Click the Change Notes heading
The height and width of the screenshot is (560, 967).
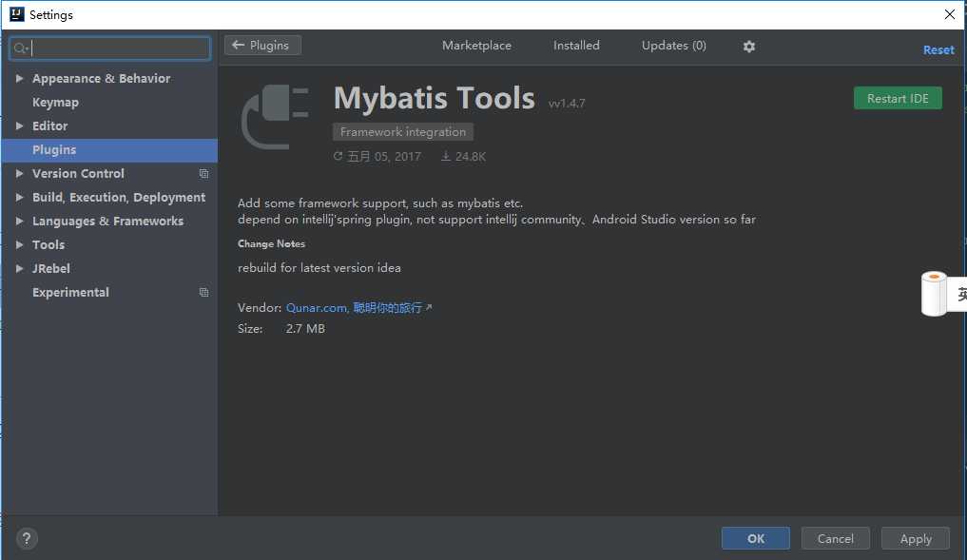pos(271,243)
